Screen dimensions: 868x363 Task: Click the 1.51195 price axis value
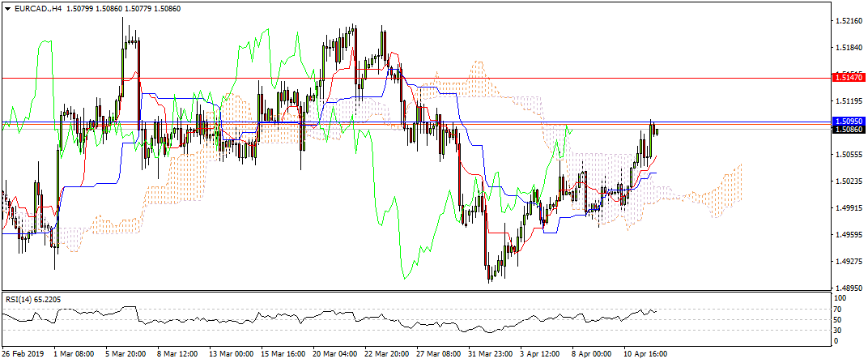click(x=851, y=100)
